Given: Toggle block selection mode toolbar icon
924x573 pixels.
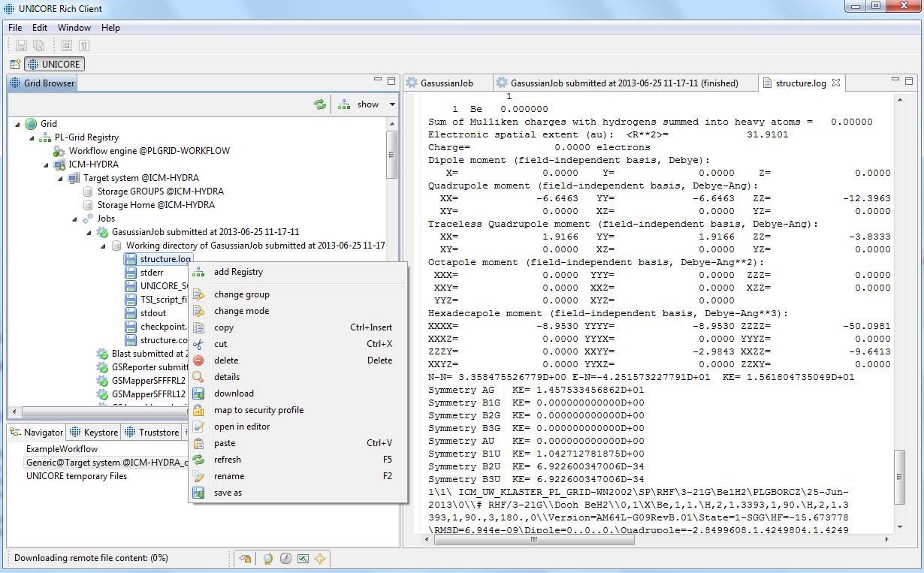Looking at the screenshot, I should click(x=67, y=46).
